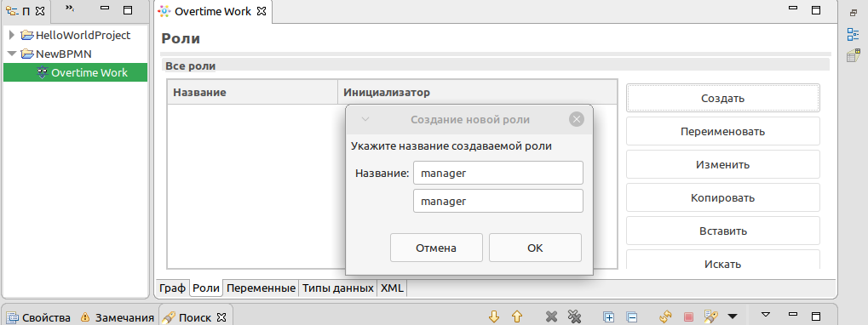Open the dialog title bar chevron menu
This screenshot has width=868, height=325.
[x=365, y=119]
